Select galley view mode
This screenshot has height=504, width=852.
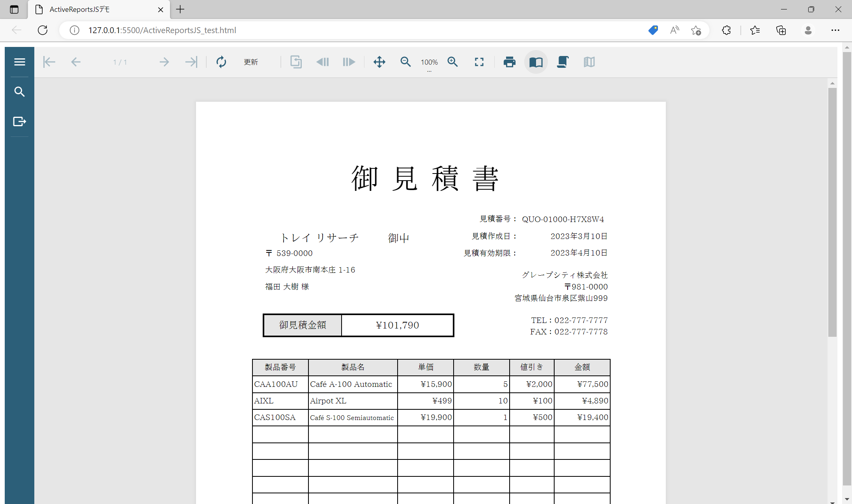click(x=589, y=62)
